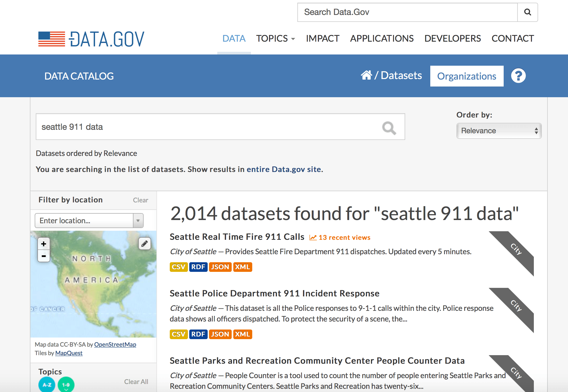Screen dimensions: 568x392
Task: Zoom out on the location map
Action: click(x=44, y=256)
